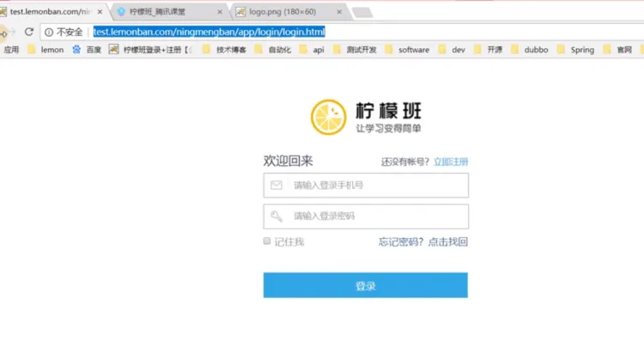This screenshot has height=354, width=644.
Task: Click the 立即注册 register link
Action: tap(451, 162)
